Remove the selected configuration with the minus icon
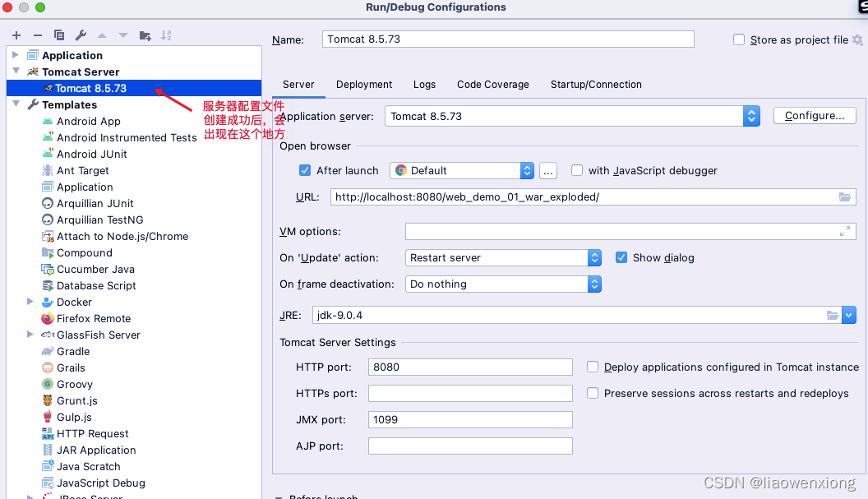Viewport: 868px width, 499px height. (x=38, y=35)
